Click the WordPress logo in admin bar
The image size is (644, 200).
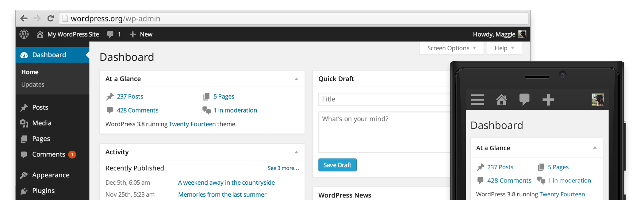tap(24, 34)
